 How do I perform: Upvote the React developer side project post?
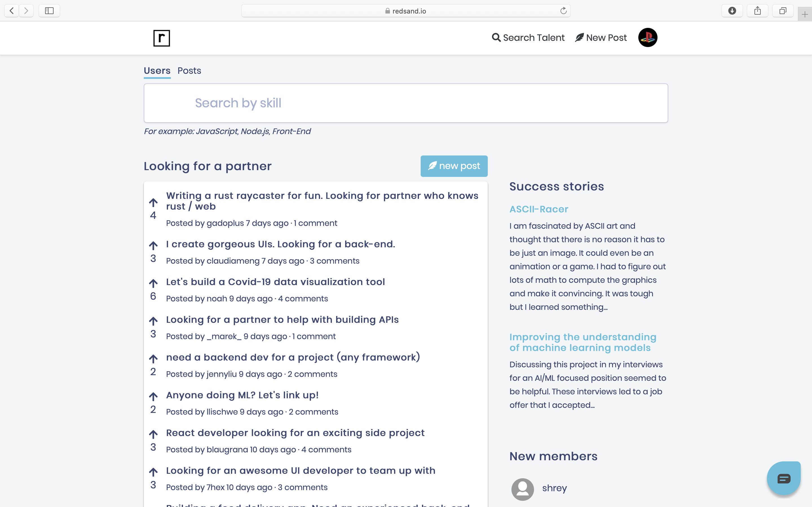tap(153, 434)
